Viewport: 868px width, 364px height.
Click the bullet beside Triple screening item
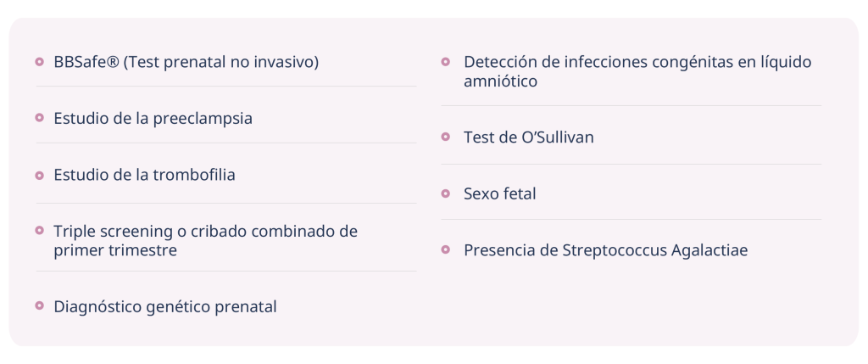[x=40, y=231]
